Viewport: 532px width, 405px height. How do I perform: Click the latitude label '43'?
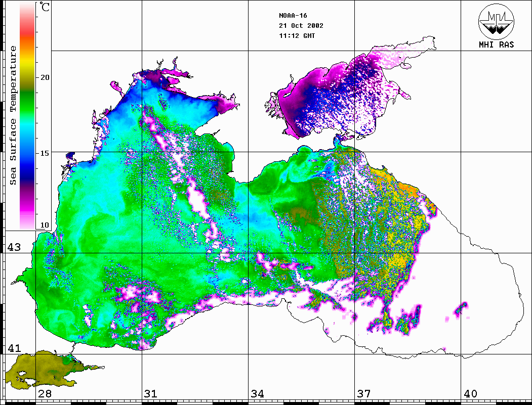(x=14, y=247)
